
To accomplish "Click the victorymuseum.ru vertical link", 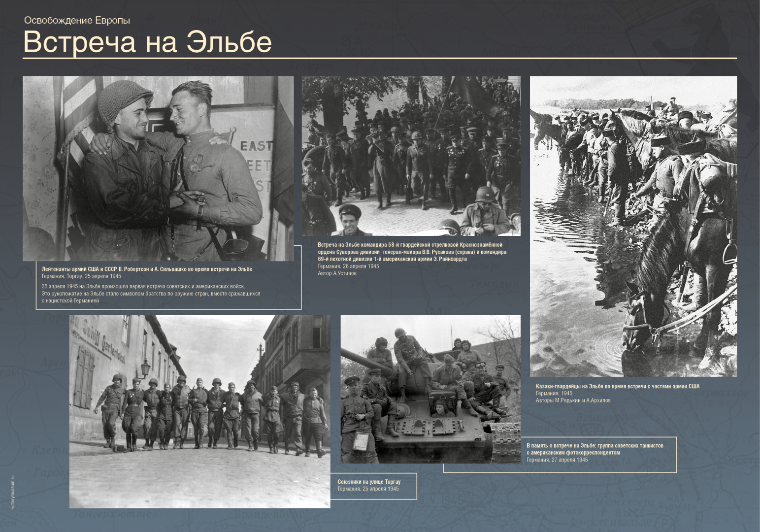I will tap(13, 492).
